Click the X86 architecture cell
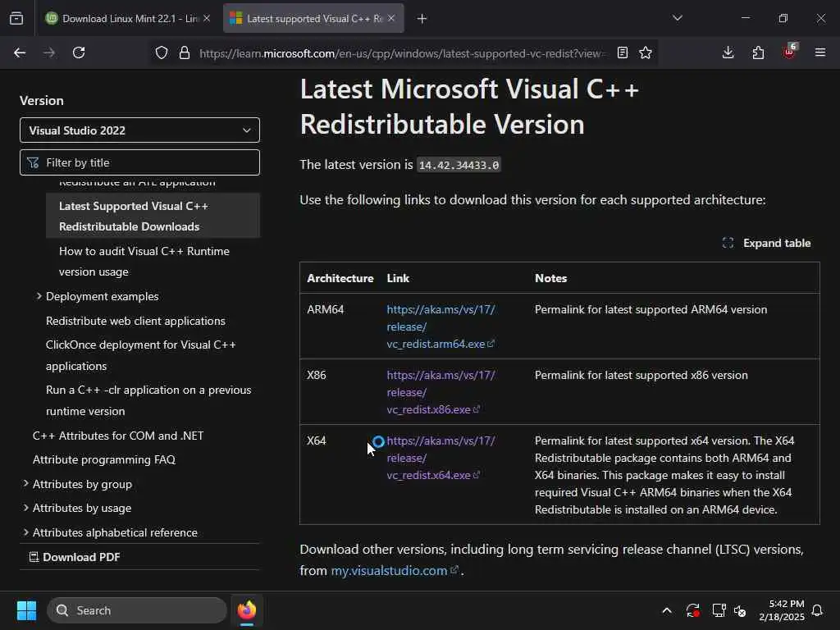The image size is (840, 630). pyautogui.click(x=316, y=375)
